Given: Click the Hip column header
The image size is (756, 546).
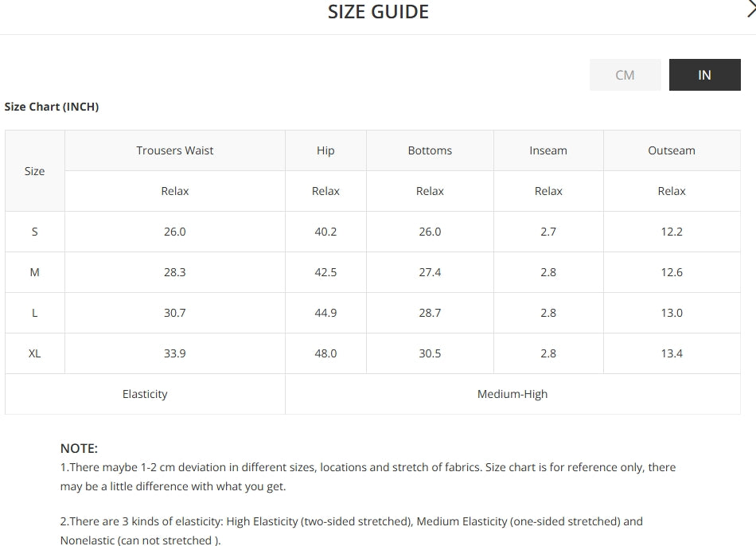Looking at the screenshot, I should [325, 150].
